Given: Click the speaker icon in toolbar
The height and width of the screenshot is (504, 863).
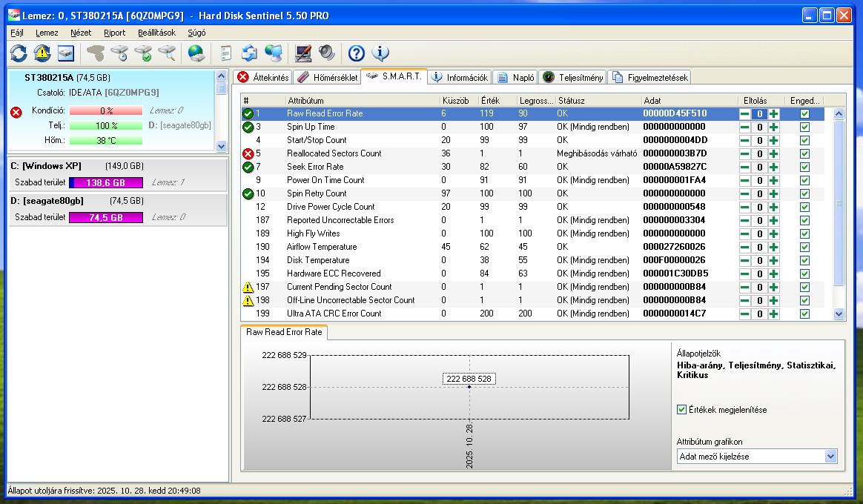Looking at the screenshot, I should coord(327,53).
